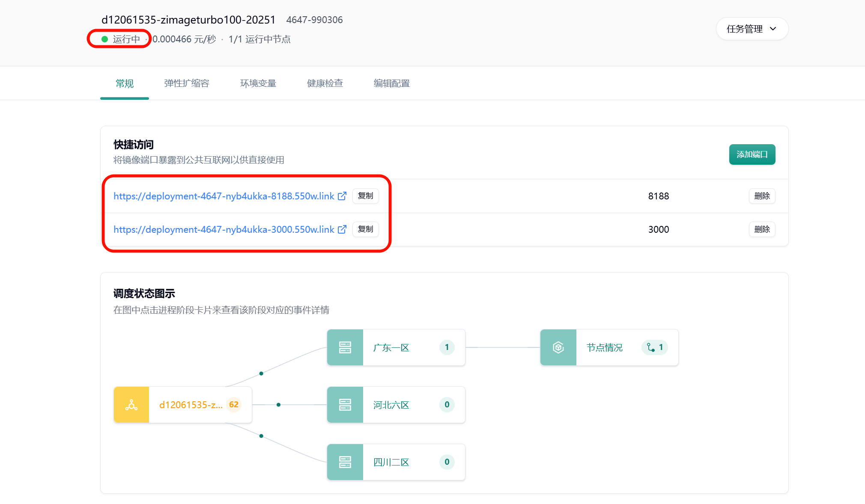The height and width of the screenshot is (504, 865).
Task: Copy the 8188 deployment link
Action: coord(365,196)
